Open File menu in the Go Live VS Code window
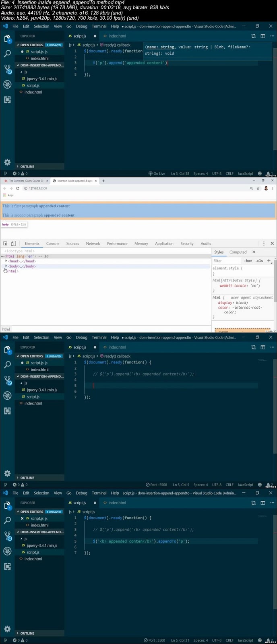 [15, 26]
